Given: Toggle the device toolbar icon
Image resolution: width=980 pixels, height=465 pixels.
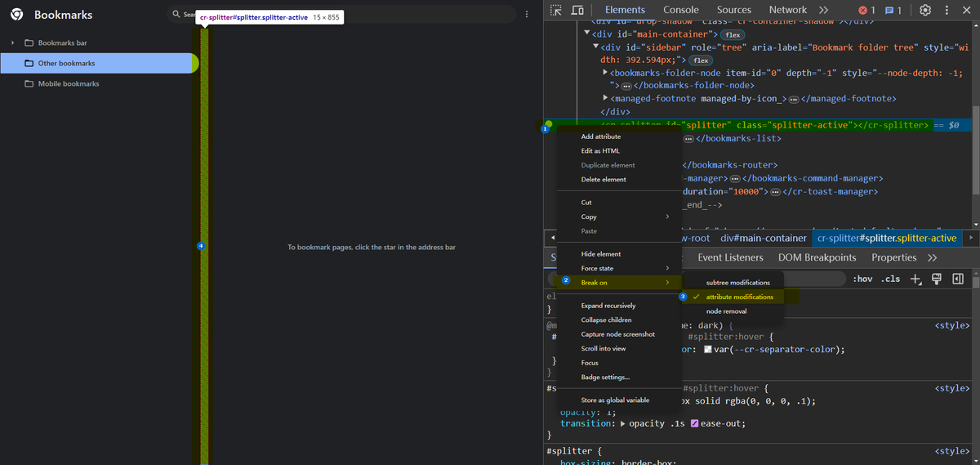Looking at the screenshot, I should pyautogui.click(x=577, y=10).
